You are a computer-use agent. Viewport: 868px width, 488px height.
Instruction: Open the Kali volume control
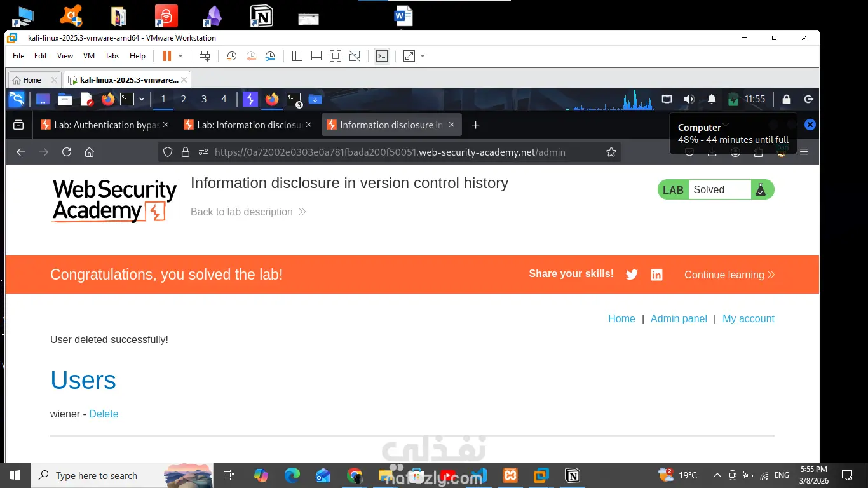pos(689,99)
